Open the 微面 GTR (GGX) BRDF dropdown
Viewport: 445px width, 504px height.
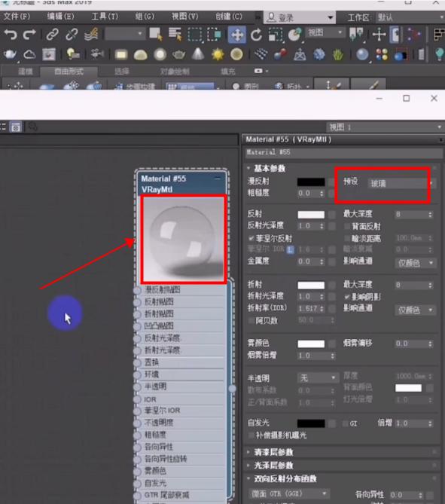pos(288,493)
